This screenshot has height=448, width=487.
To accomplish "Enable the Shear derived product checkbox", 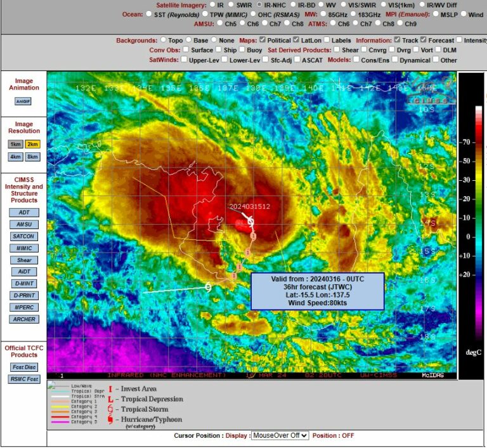I will click(337, 49).
